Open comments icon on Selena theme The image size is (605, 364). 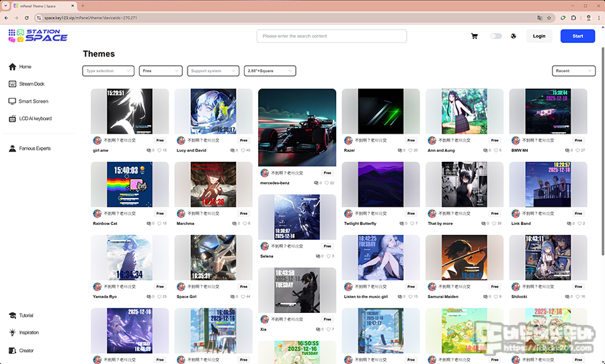[x=319, y=256]
